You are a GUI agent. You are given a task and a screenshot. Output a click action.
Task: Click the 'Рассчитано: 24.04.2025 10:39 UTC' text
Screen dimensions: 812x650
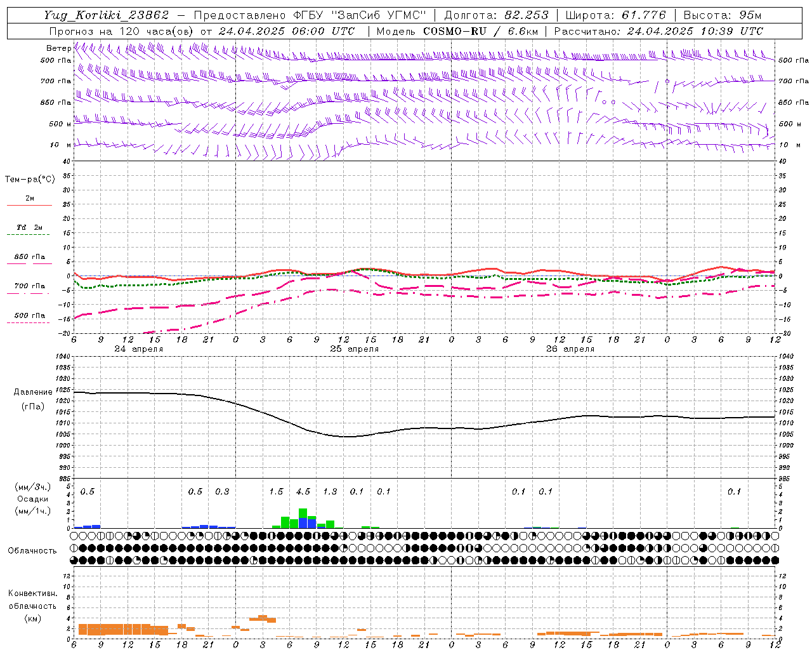(x=658, y=31)
